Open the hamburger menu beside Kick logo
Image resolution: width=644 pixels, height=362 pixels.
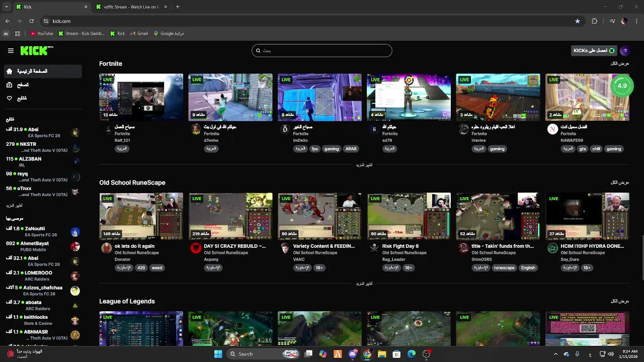point(11,51)
